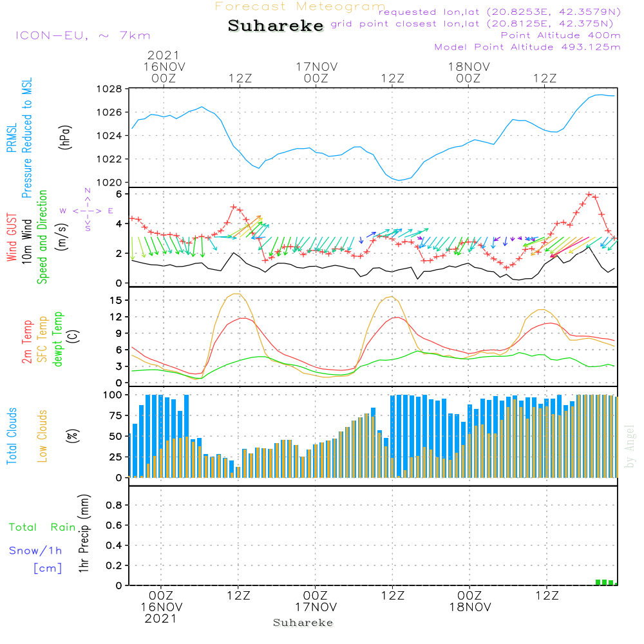The image size is (644, 644).
Task: Click the 'PRMSL Pressure Reduced to MSL' axis label
Action: tap(19, 138)
